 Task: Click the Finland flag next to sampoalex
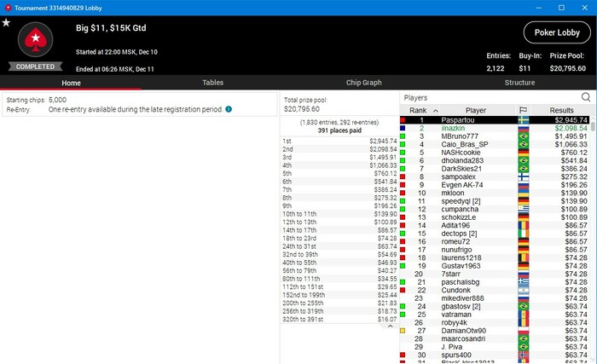[x=524, y=176]
